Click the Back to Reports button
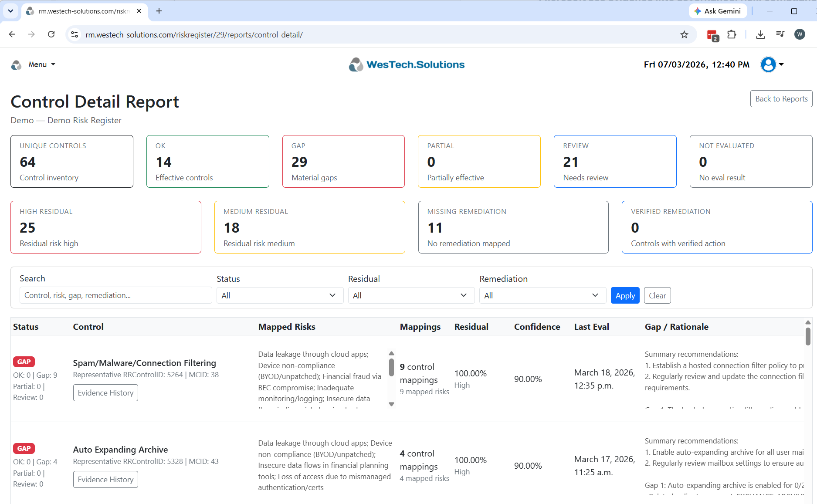Screen dimensions: 817x504 coord(781,98)
